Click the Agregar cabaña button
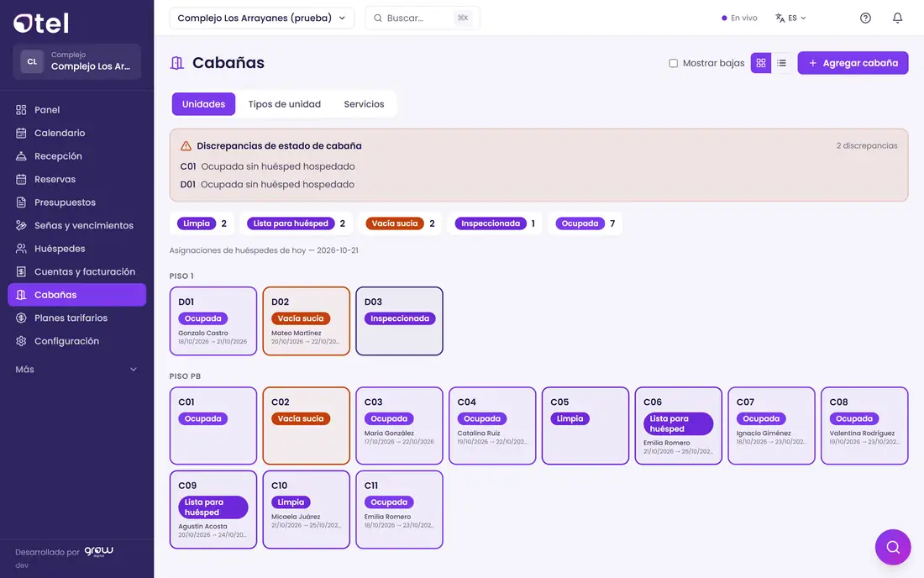 853,63
